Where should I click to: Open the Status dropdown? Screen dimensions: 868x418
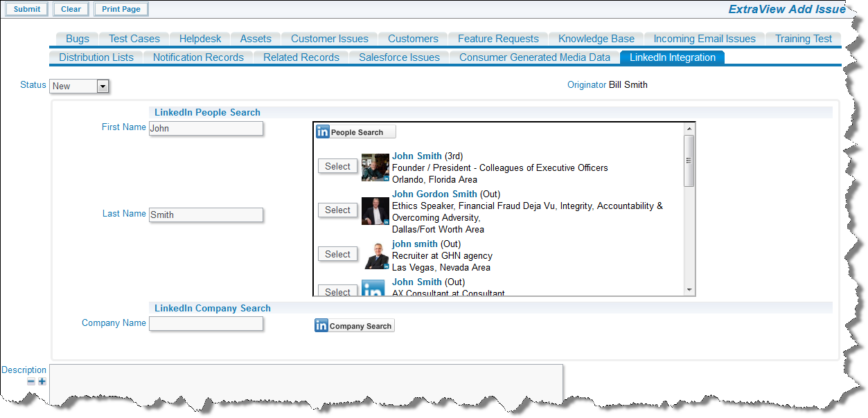(80, 86)
